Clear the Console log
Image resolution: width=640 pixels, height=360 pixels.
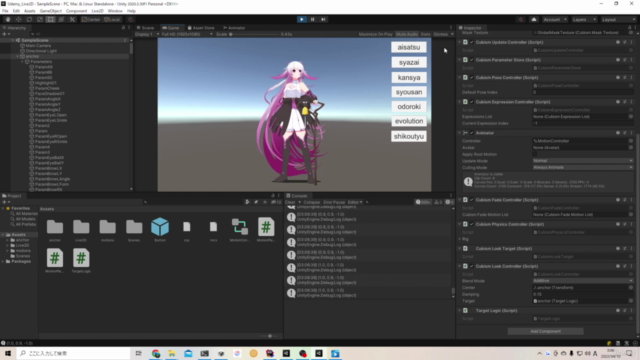(x=290, y=202)
